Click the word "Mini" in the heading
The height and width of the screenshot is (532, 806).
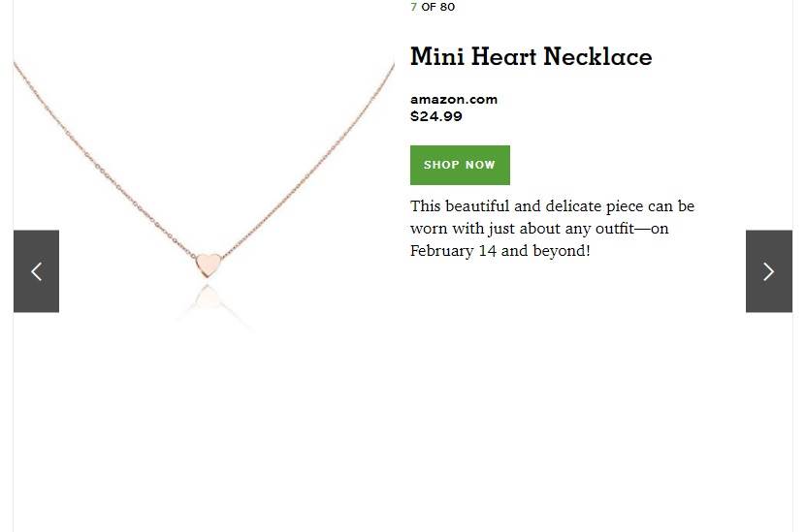point(437,56)
